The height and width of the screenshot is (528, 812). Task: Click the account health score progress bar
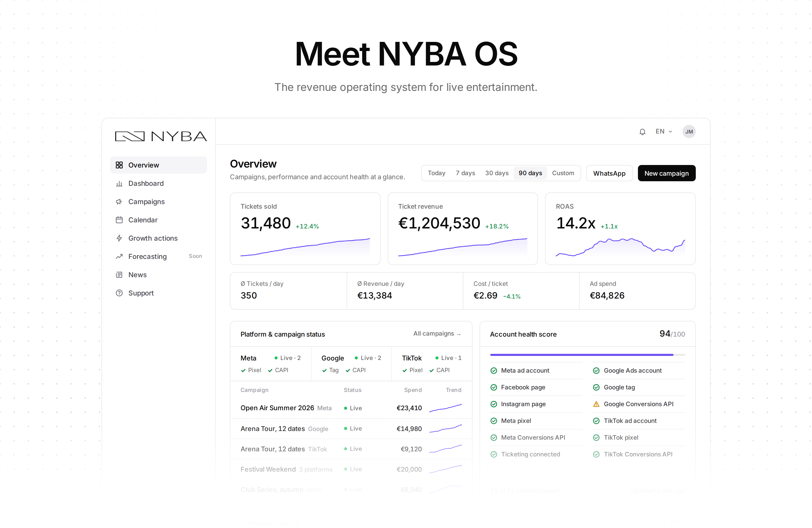(587, 355)
